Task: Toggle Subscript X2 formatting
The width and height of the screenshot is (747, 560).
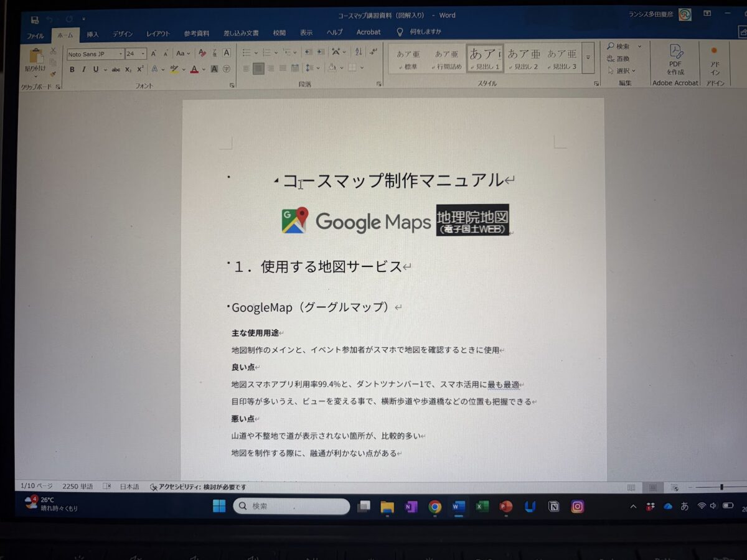Action: click(128, 70)
